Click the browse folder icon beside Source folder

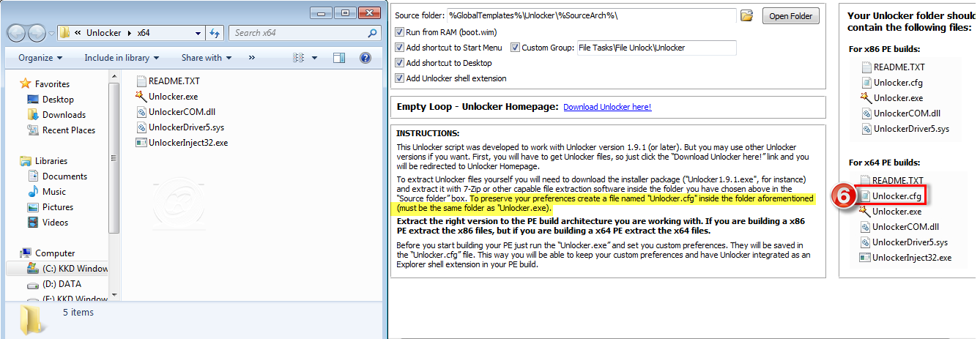click(747, 15)
